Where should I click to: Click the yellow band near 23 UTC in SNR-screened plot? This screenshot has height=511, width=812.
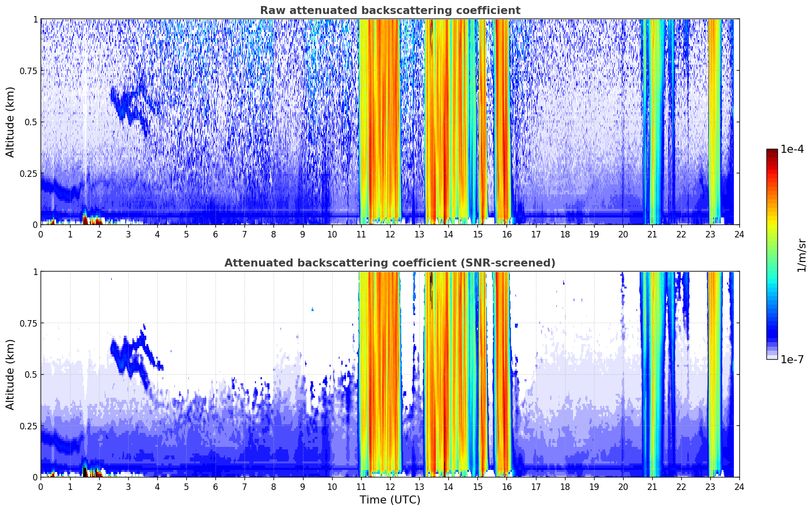tap(714, 374)
